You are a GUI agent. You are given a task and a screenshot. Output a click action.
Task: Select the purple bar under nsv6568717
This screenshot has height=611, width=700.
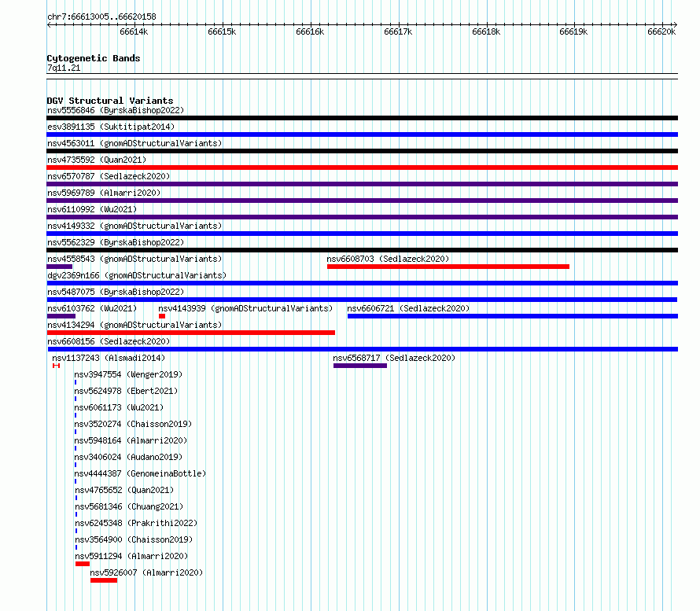[360, 366]
